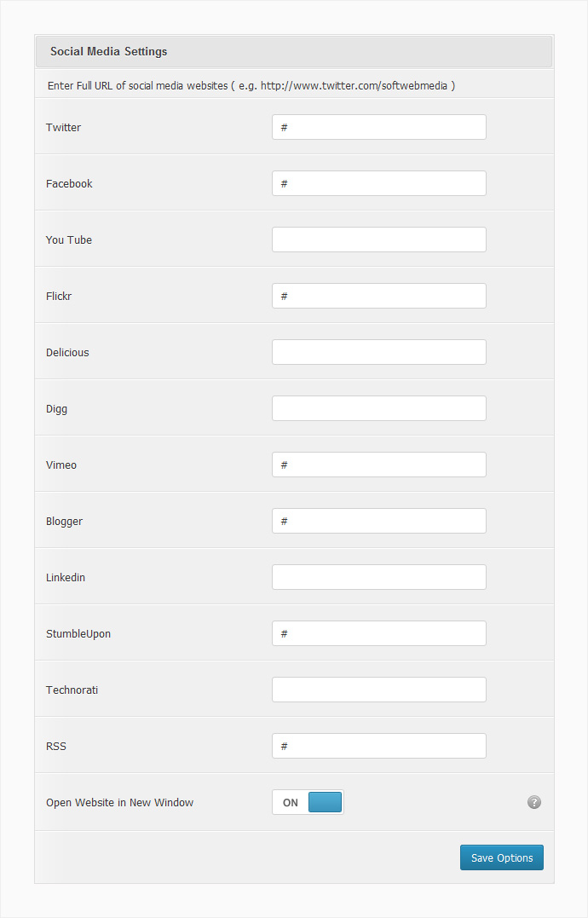Toggle the Open Website in New Window switch

point(308,802)
